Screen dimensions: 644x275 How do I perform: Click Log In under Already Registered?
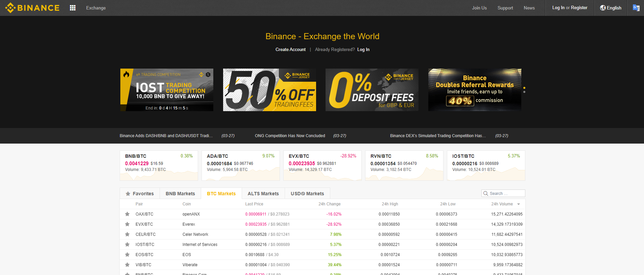[363, 50]
